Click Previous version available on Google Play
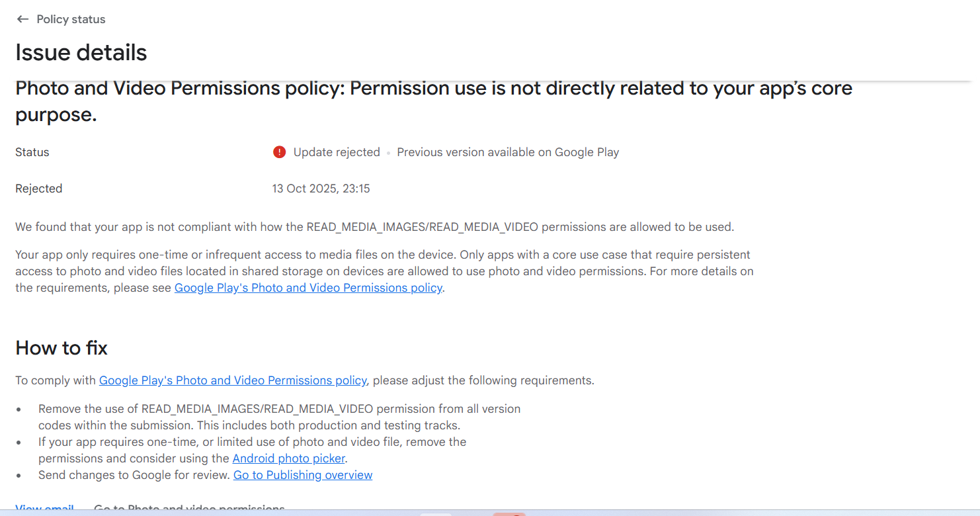Screen dimensions: 980x516 508,152
